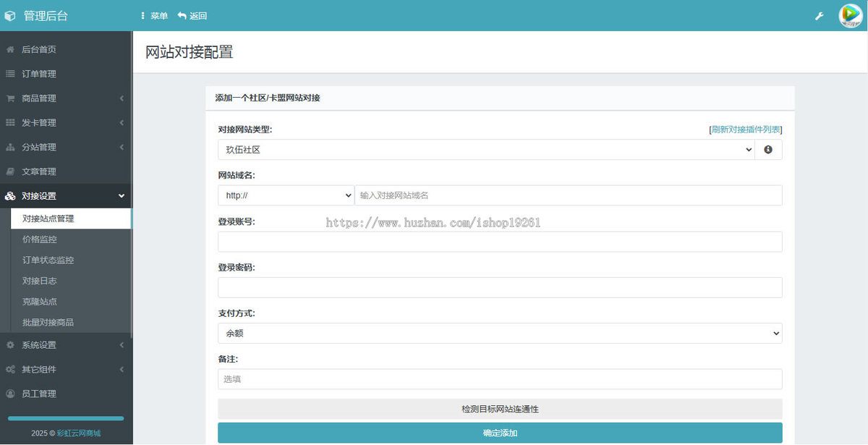The image size is (868, 445).
Task: Click the wrench icon in the top bar
Action: (819, 15)
